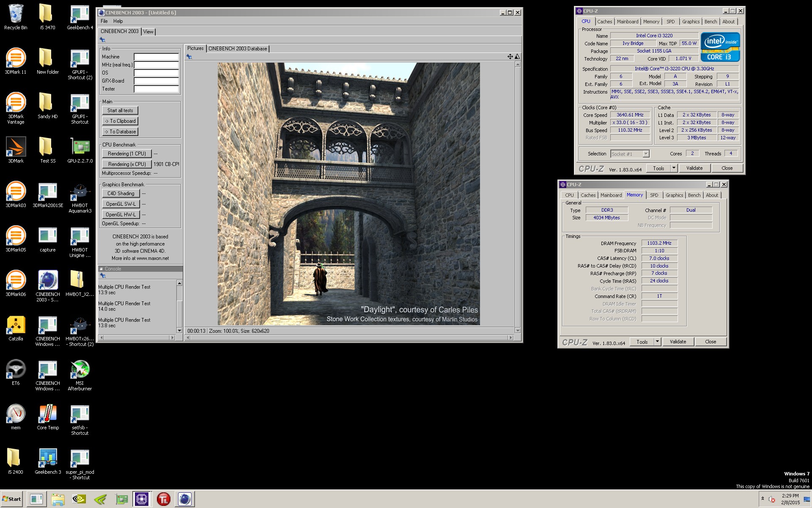812x508 pixels.
Task: Open the capture desktop icon
Action: [47, 239]
